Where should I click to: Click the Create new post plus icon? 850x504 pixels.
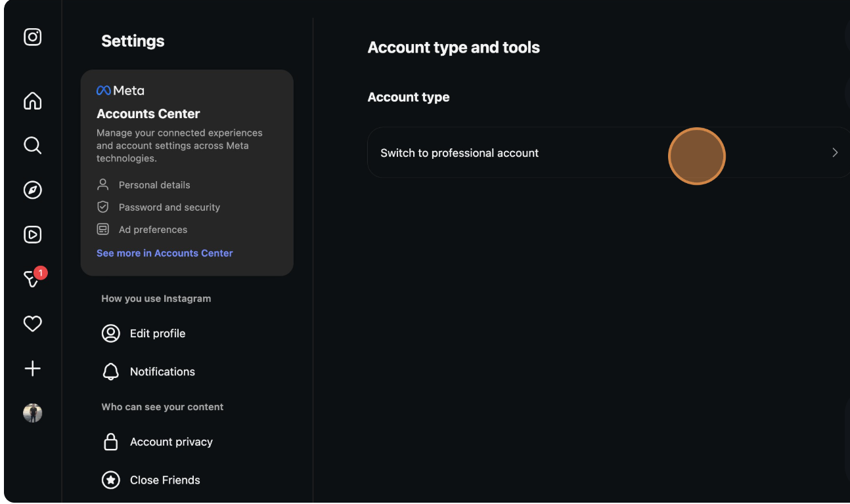point(32,368)
